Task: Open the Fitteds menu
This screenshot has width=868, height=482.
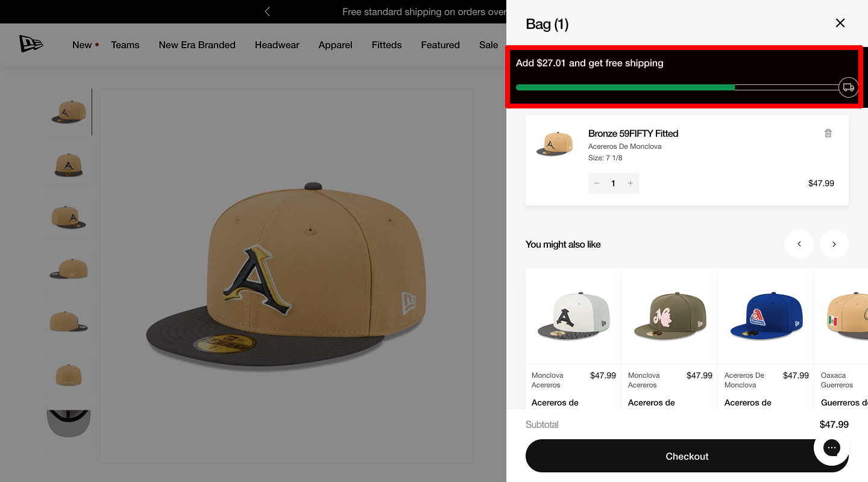Action: tap(386, 45)
